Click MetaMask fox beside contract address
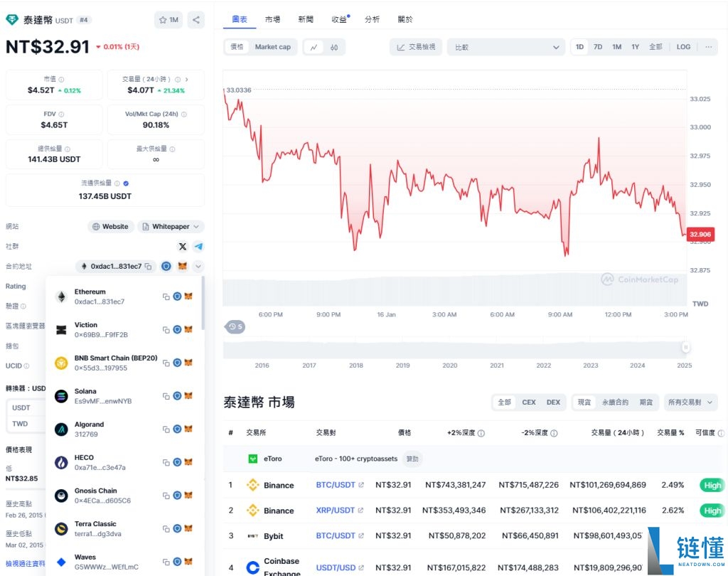 pos(183,266)
